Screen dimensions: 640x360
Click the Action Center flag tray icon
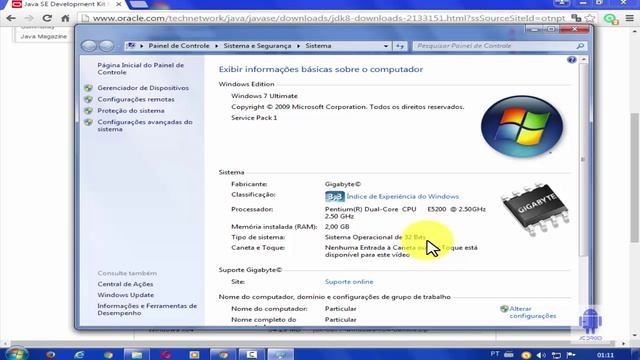[571, 355]
